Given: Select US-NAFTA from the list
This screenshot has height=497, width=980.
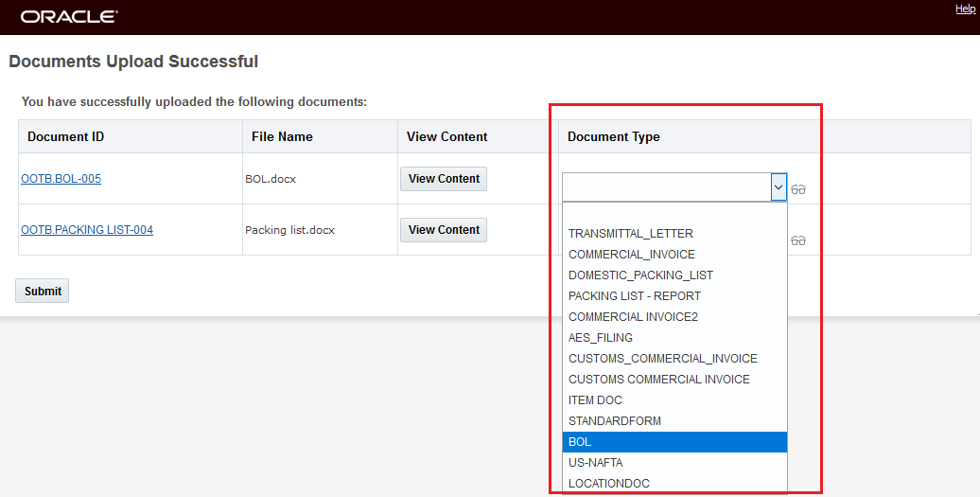Looking at the screenshot, I should 595,463.
